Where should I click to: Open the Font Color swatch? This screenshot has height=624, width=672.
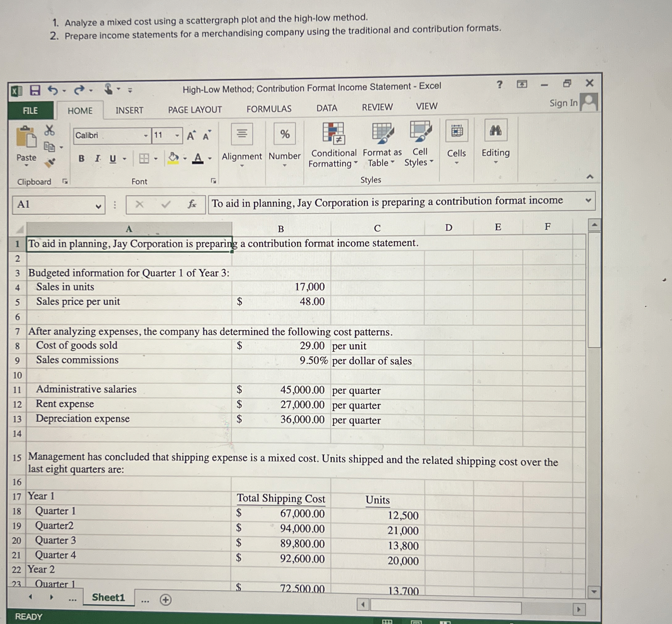(x=199, y=158)
